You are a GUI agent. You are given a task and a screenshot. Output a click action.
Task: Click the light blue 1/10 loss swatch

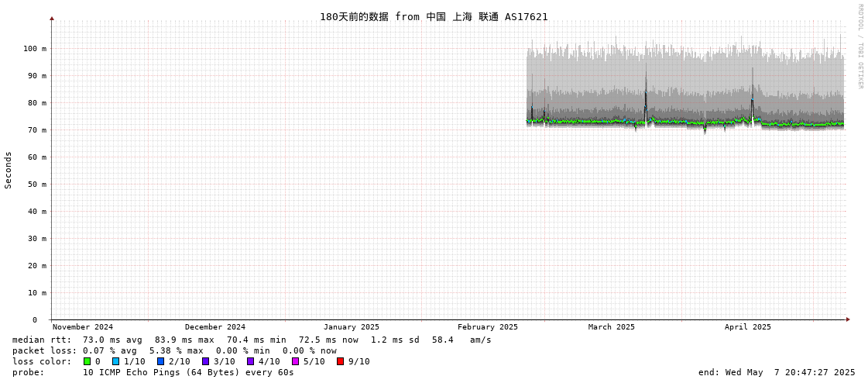tap(115, 361)
